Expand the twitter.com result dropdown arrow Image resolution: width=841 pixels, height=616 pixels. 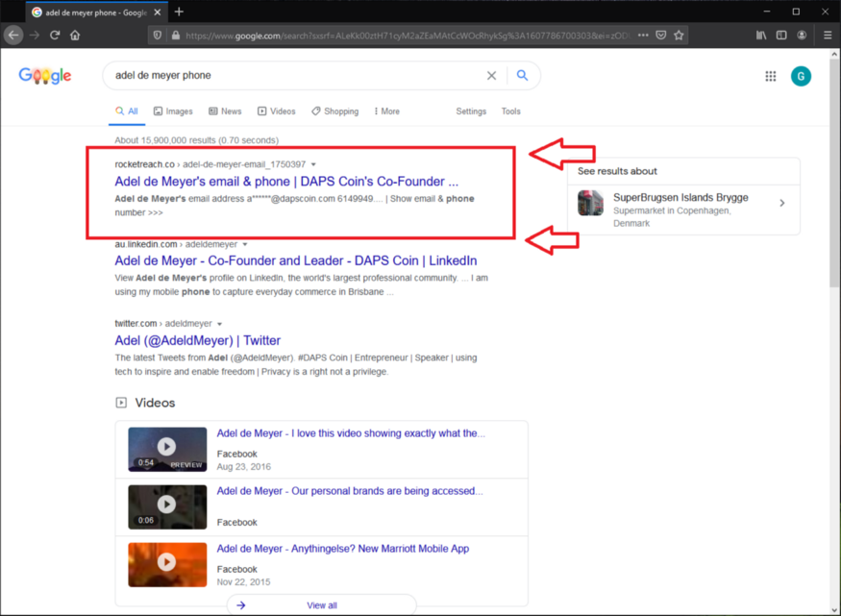click(220, 324)
